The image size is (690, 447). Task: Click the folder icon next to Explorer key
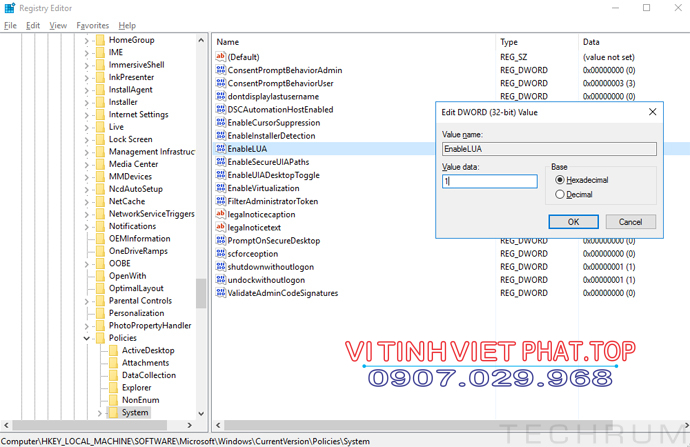coord(112,388)
